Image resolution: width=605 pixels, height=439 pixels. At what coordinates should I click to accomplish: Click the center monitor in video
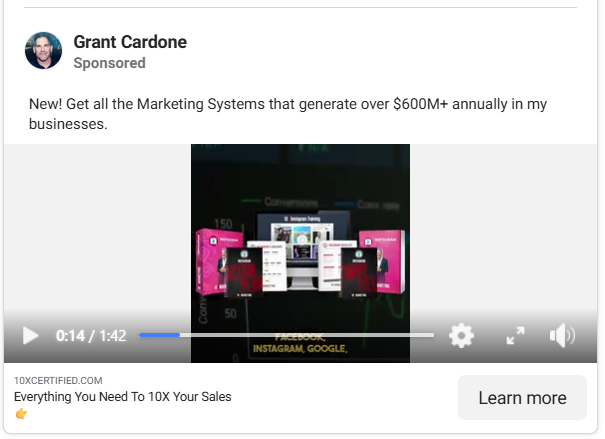(x=298, y=245)
